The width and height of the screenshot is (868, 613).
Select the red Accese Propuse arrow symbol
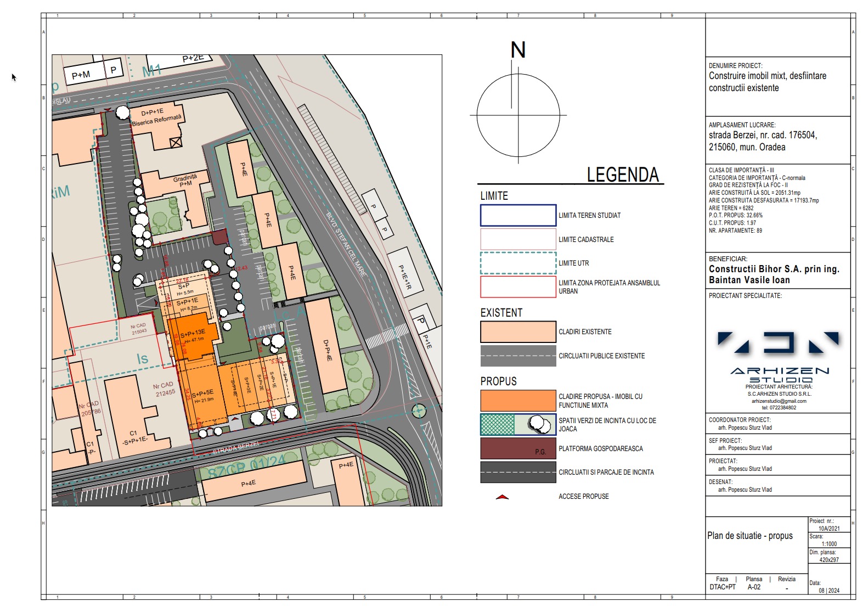502,497
